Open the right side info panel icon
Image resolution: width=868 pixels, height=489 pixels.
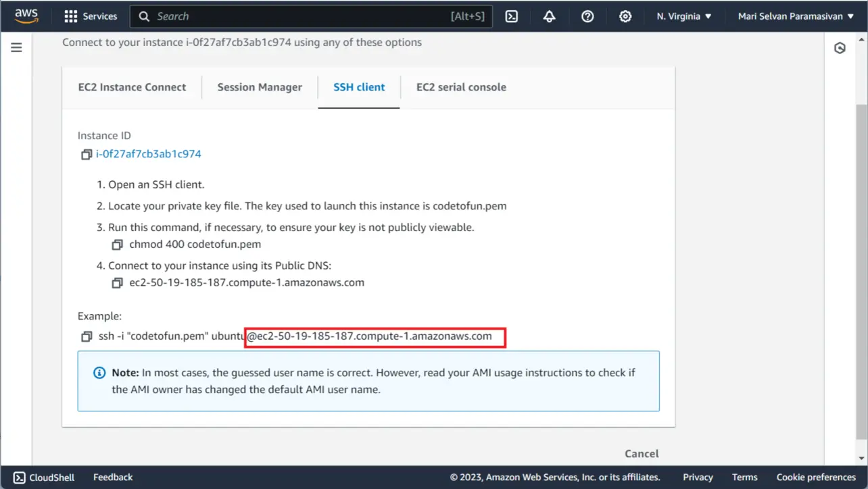(840, 48)
